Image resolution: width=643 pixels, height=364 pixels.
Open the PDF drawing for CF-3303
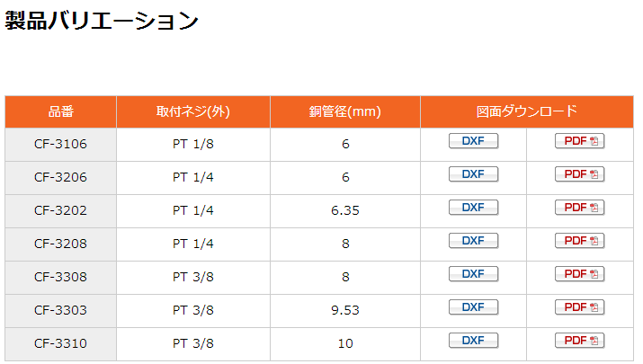[579, 307]
